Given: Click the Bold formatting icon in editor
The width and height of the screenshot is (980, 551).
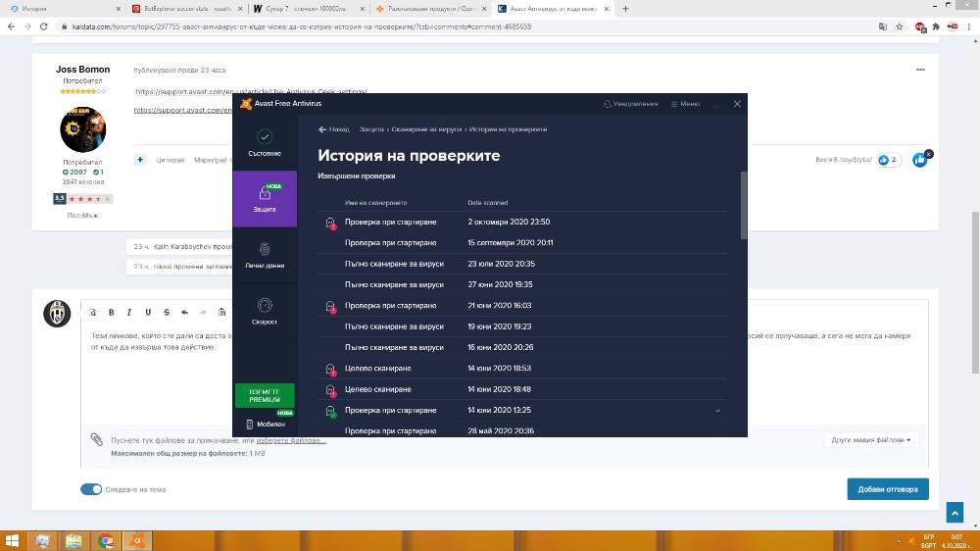Looking at the screenshot, I should [112, 312].
